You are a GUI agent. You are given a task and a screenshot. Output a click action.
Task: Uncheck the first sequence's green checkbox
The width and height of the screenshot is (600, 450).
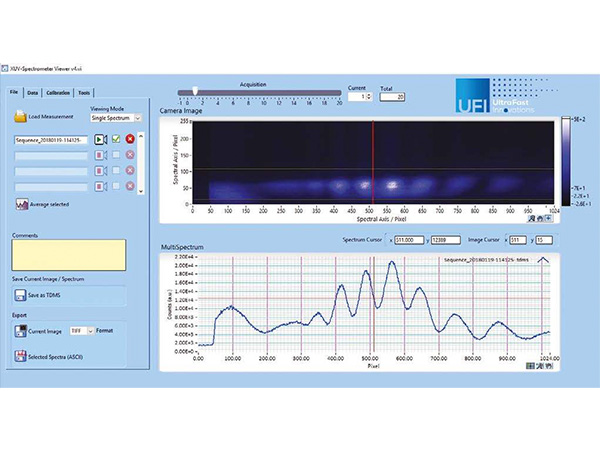pos(116,140)
